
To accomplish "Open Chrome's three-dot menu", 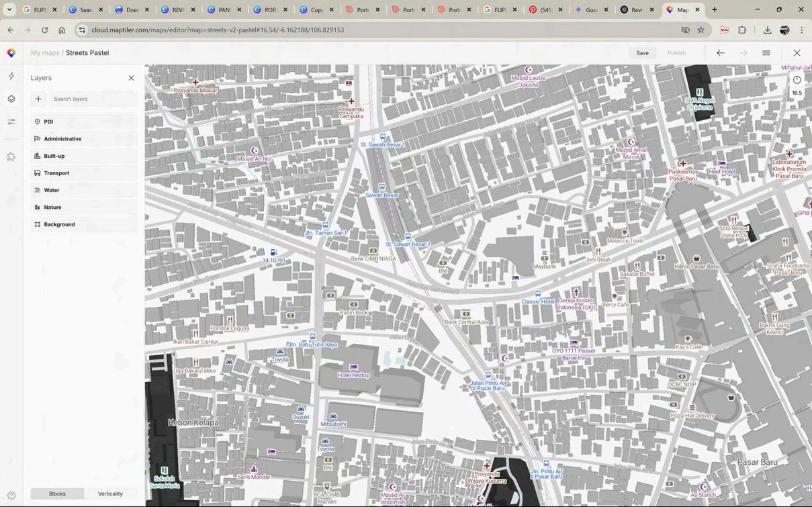I will click(801, 30).
